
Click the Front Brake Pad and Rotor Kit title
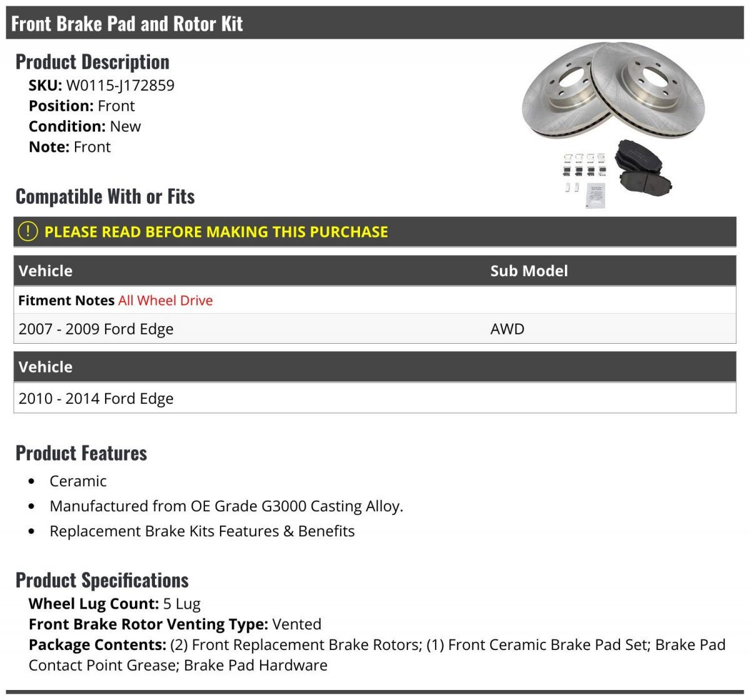tap(127, 24)
